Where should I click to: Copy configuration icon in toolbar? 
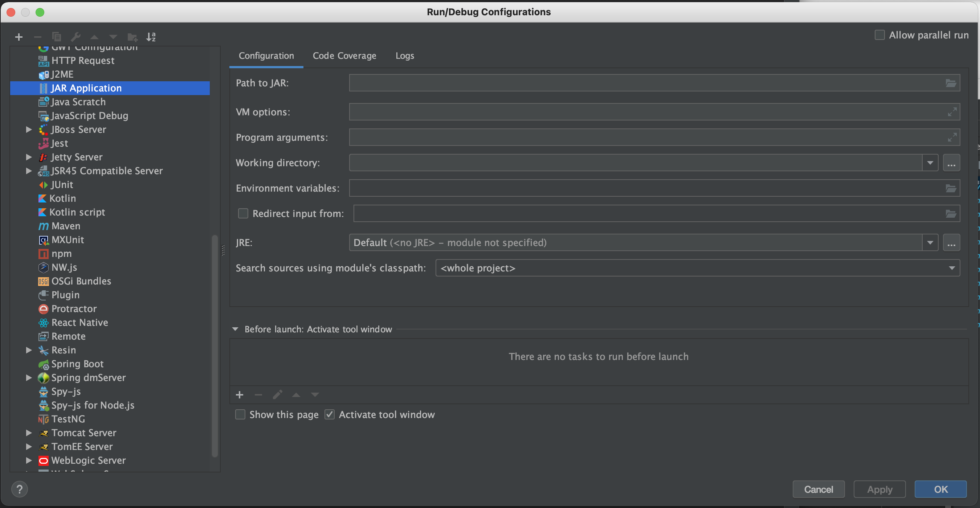pyautogui.click(x=56, y=37)
